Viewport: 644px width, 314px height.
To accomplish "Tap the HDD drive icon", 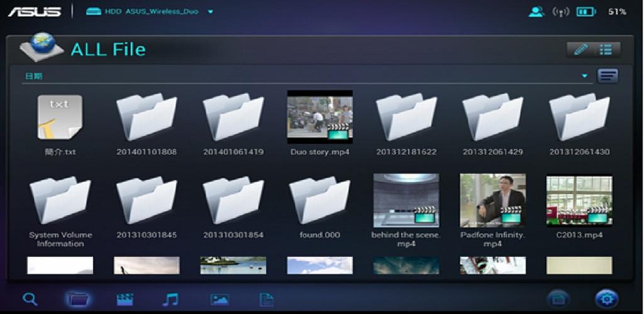I will coord(94,11).
